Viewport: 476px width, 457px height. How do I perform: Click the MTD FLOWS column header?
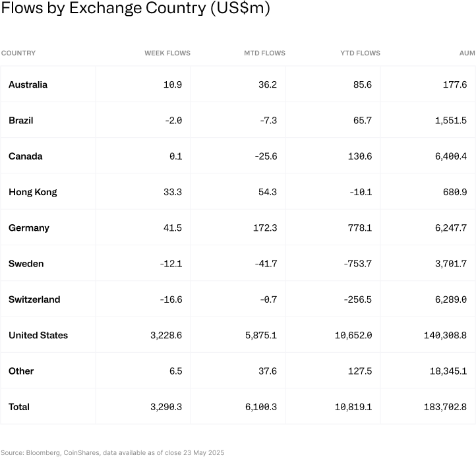(265, 53)
